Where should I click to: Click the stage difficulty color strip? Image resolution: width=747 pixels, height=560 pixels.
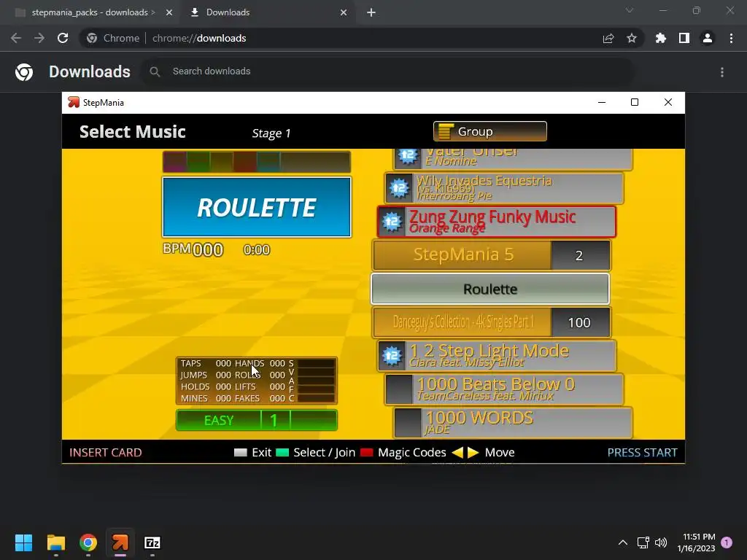pyautogui.click(x=257, y=162)
